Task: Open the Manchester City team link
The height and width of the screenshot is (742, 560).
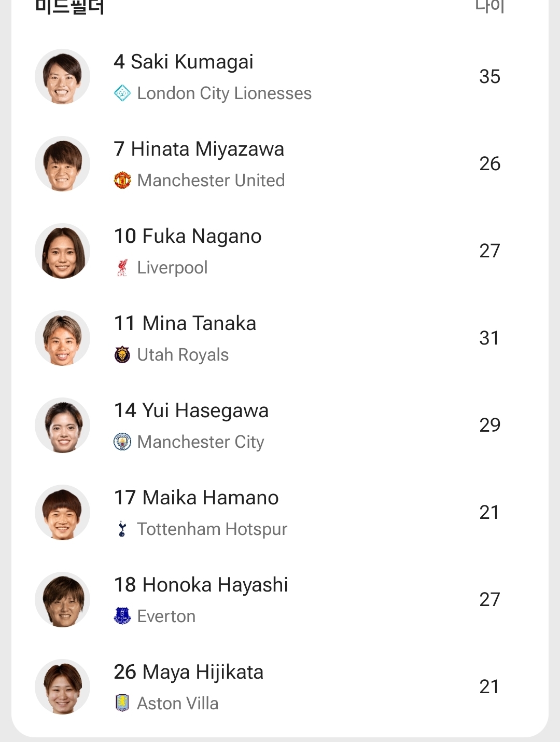Action: (201, 442)
